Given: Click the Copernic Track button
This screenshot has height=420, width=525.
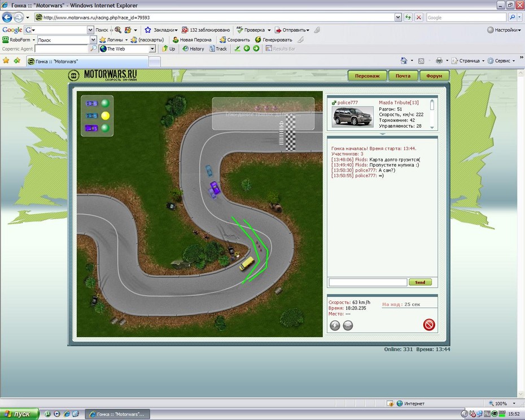Looking at the screenshot, I should 218,49.
